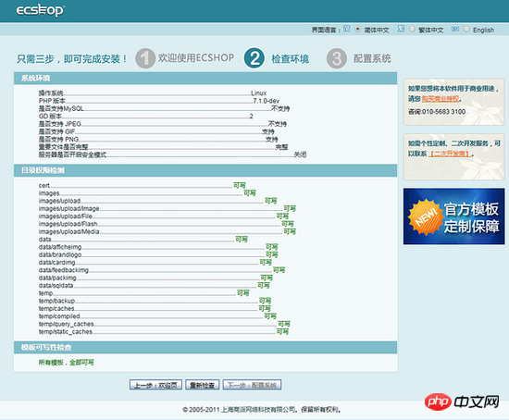Viewport: 509px width, 420px height.
Task: Click the 只需三步，即可完成安装 heading
Action: coord(71,59)
